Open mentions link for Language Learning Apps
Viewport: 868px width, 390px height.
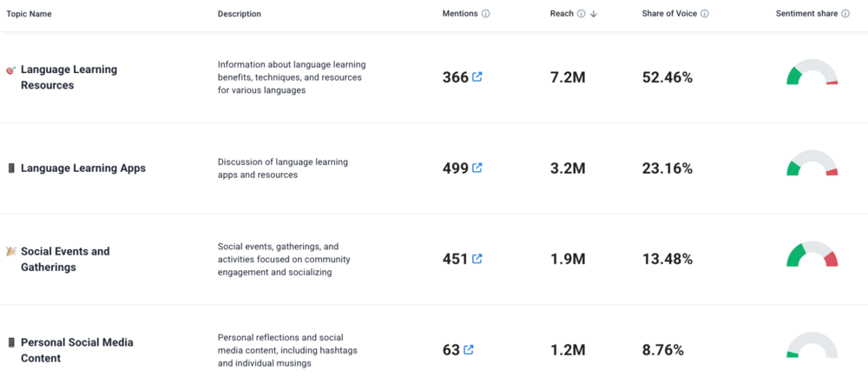tap(477, 168)
